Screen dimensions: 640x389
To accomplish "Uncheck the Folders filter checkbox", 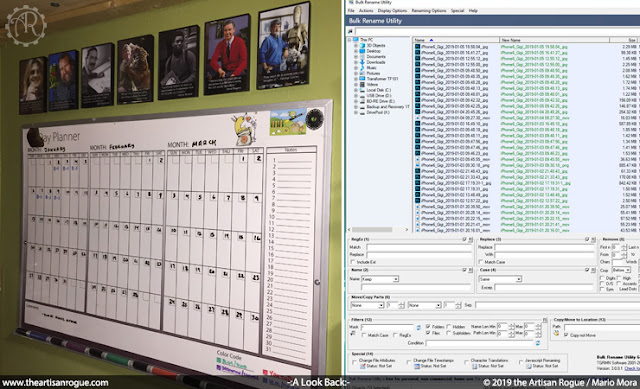I will tap(428, 327).
